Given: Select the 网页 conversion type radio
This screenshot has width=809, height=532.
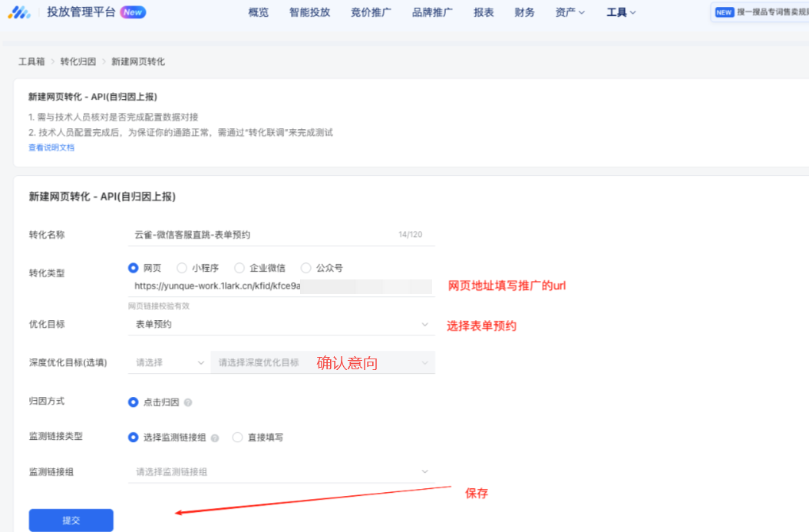Looking at the screenshot, I should click(133, 268).
